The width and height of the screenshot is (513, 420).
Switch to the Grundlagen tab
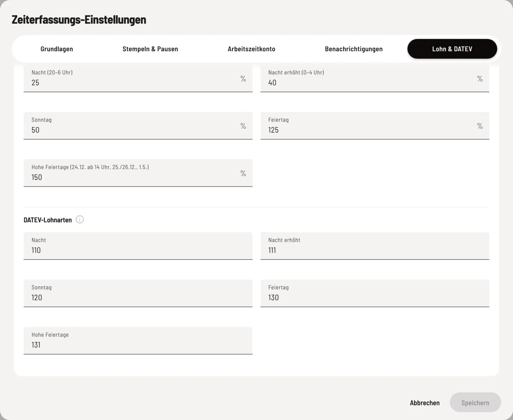(x=57, y=49)
